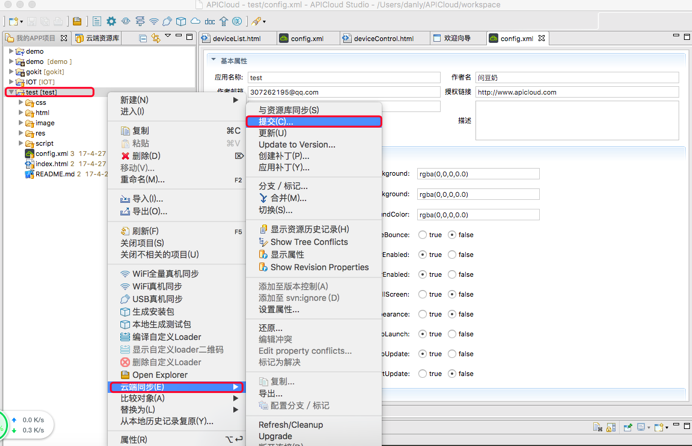The height and width of the screenshot is (446, 692).
Task: Select false for the Launch setting
Action: [x=453, y=334]
